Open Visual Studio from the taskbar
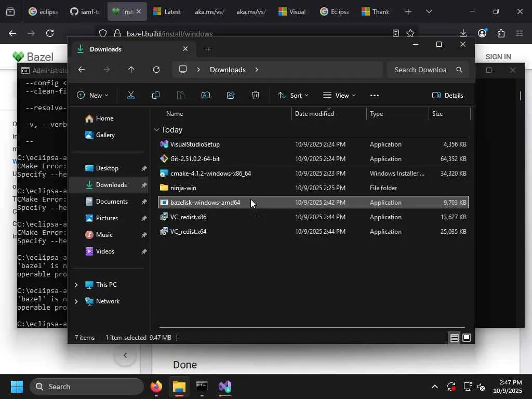The image size is (532, 399). pyautogui.click(x=225, y=387)
